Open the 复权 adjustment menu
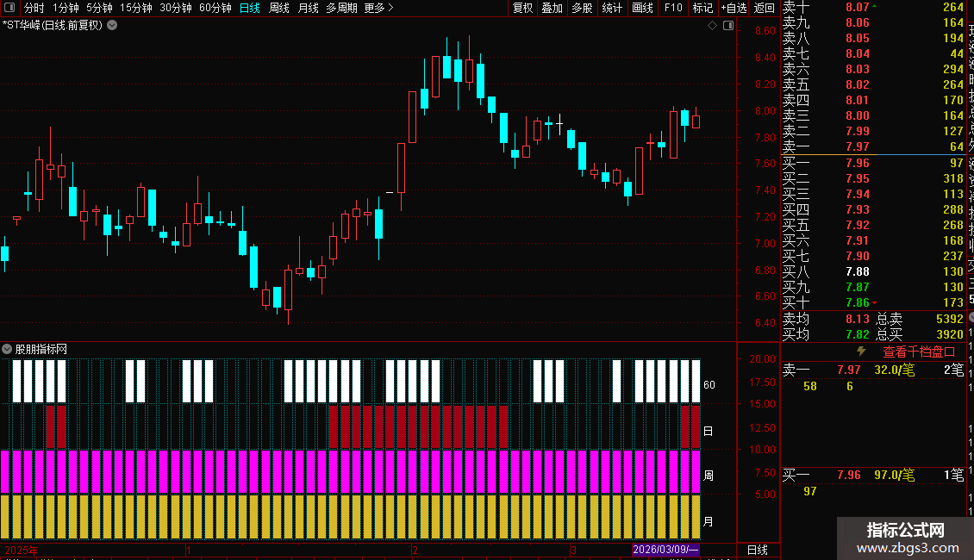974x560 pixels. (x=522, y=8)
